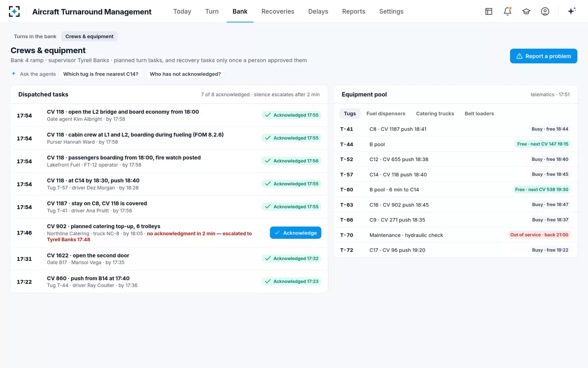Click Acknowledged 17:55 badge for CV 1187
The height and width of the screenshot is (368, 588).
click(292, 206)
